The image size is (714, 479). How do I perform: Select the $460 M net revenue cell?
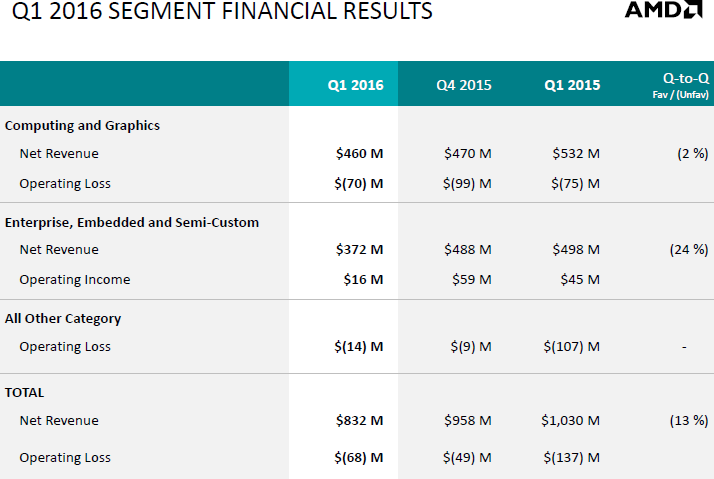[360, 154]
